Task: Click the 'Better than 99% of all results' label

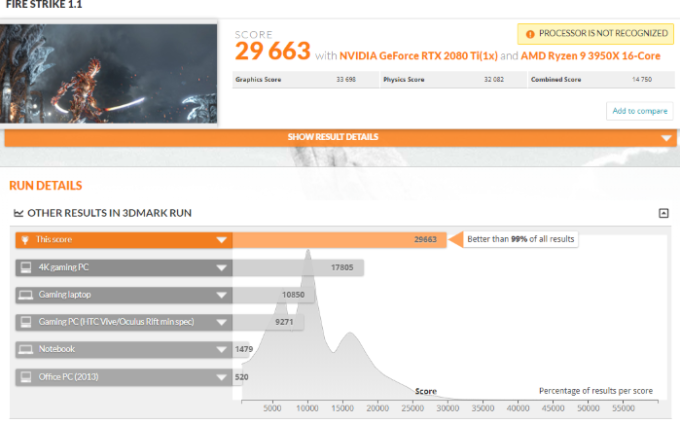Action: coord(520,239)
